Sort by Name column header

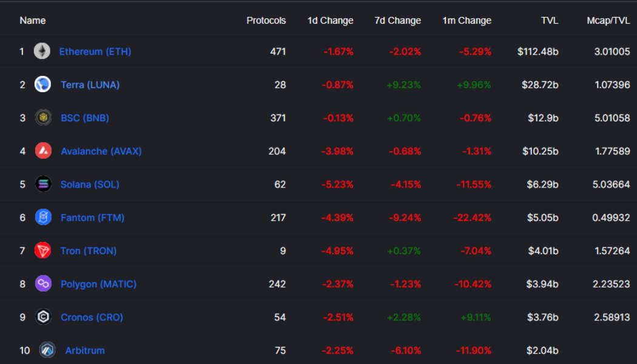(x=33, y=21)
